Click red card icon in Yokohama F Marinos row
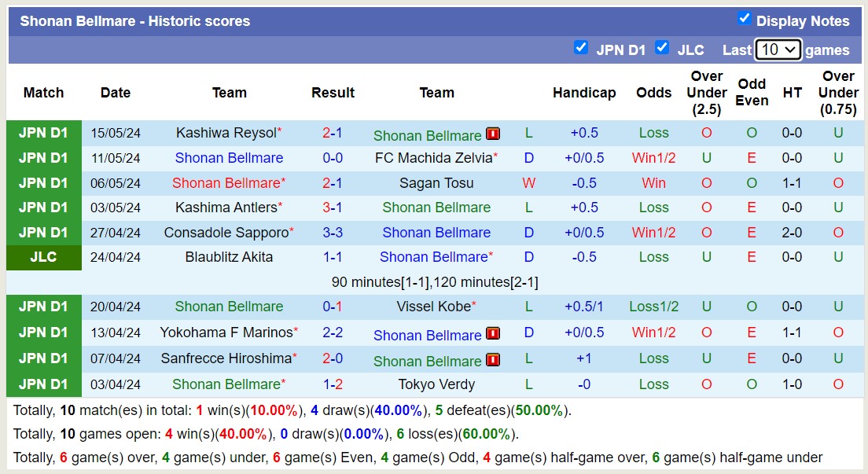Image resolution: width=868 pixels, height=474 pixels. click(x=493, y=333)
